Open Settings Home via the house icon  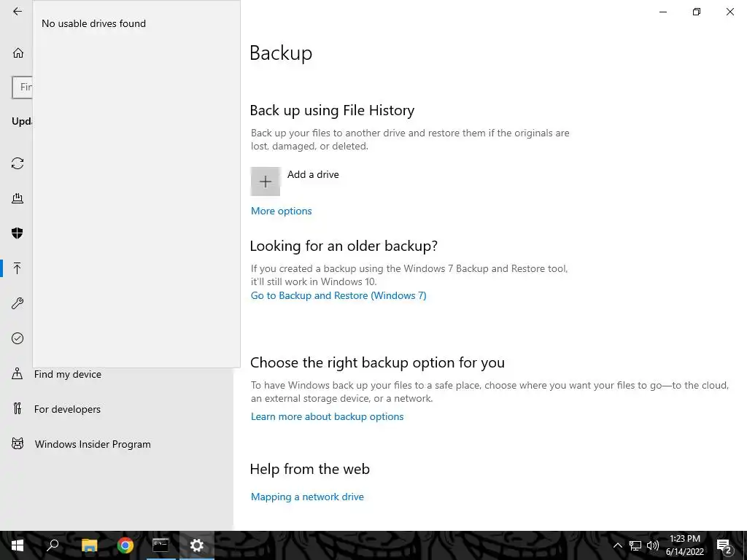coord(18,52)
